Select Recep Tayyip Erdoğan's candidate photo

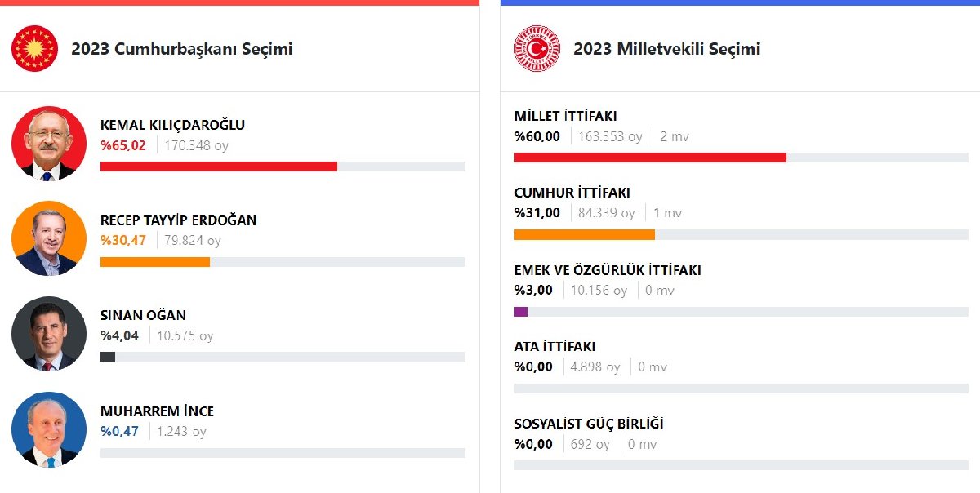49,238
